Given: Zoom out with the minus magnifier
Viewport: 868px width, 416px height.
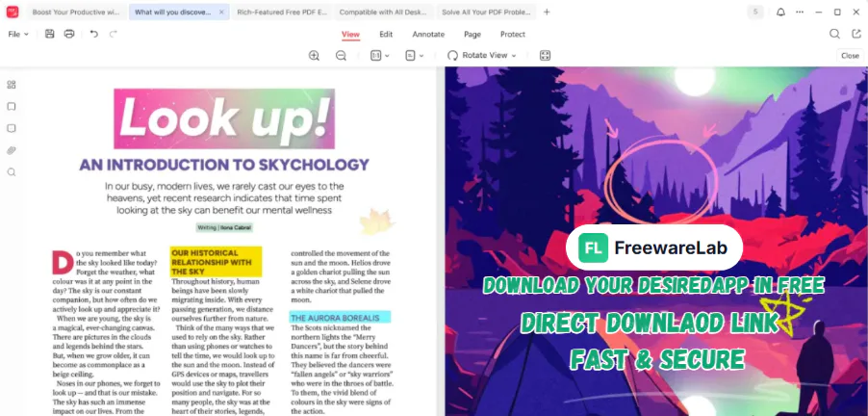Looking at the screenshot, I should pos(341,56).
